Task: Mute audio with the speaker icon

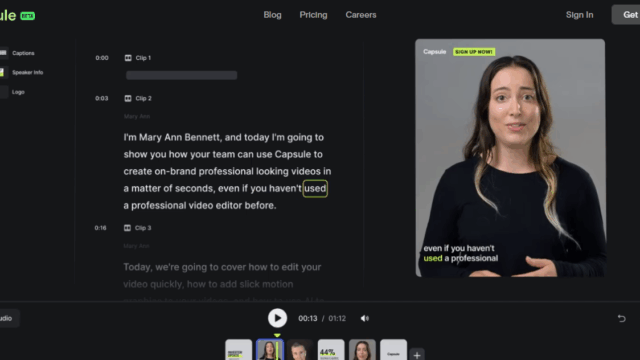Action: tap(364, 318)
